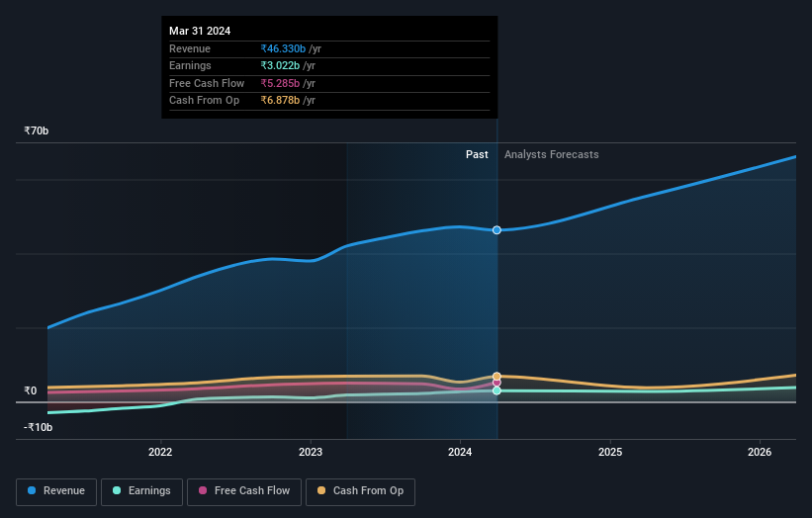Click the ₹0 y-axis label

click(x=31, y=390)
